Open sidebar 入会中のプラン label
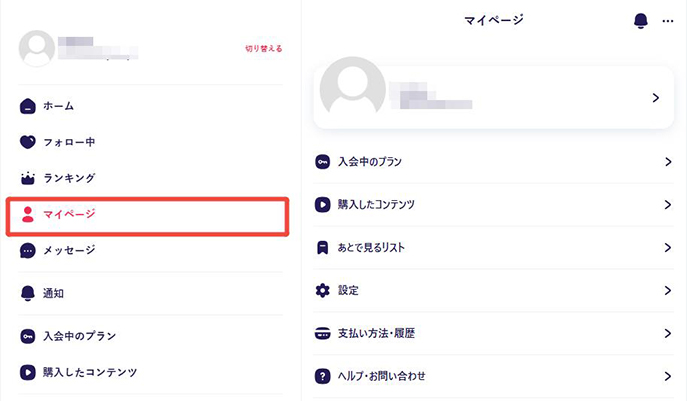This screenshot has width=687, height=401. pyautogui.click(x=79, y=336)
